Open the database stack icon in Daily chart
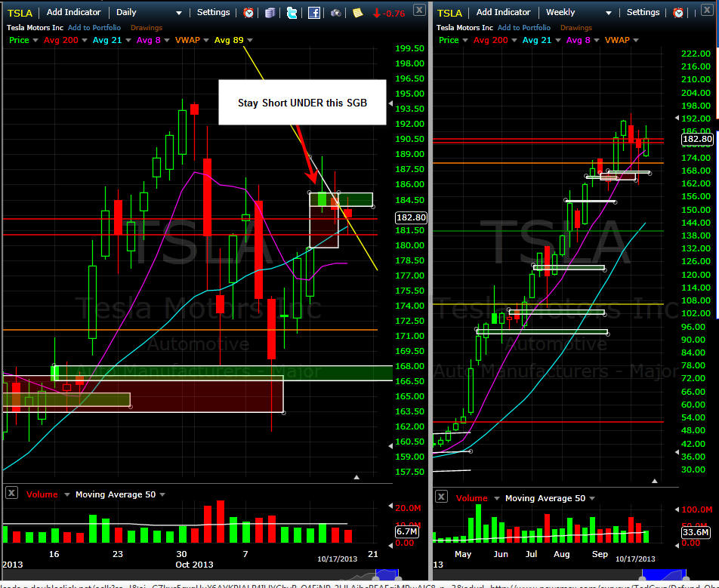Viewport: 719px width, 588px height. point(270,13)
